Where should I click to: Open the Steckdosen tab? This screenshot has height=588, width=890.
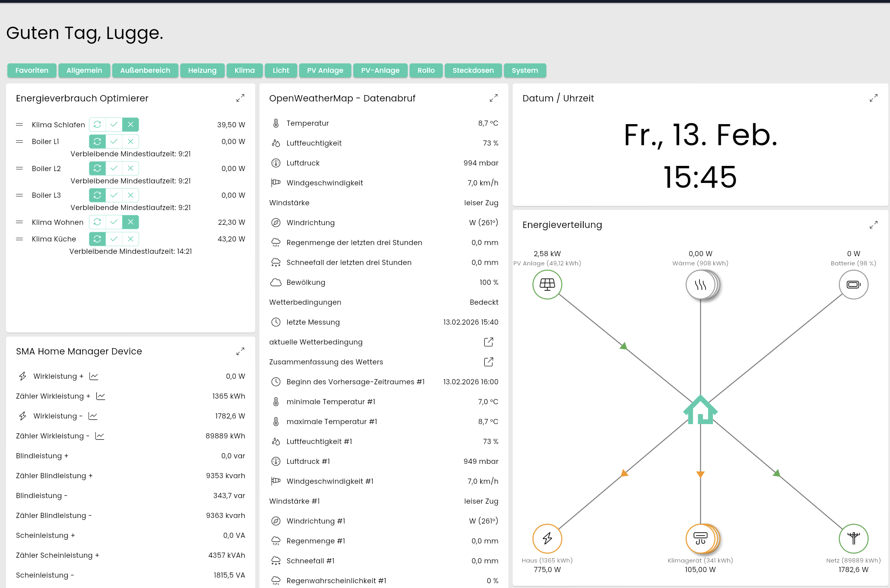point(473,70)
